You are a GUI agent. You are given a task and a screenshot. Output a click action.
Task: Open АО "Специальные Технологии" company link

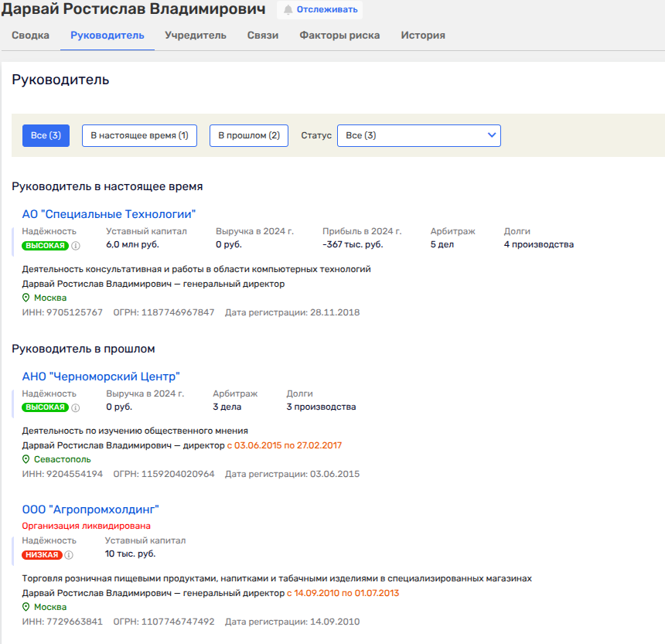point(109,214)
